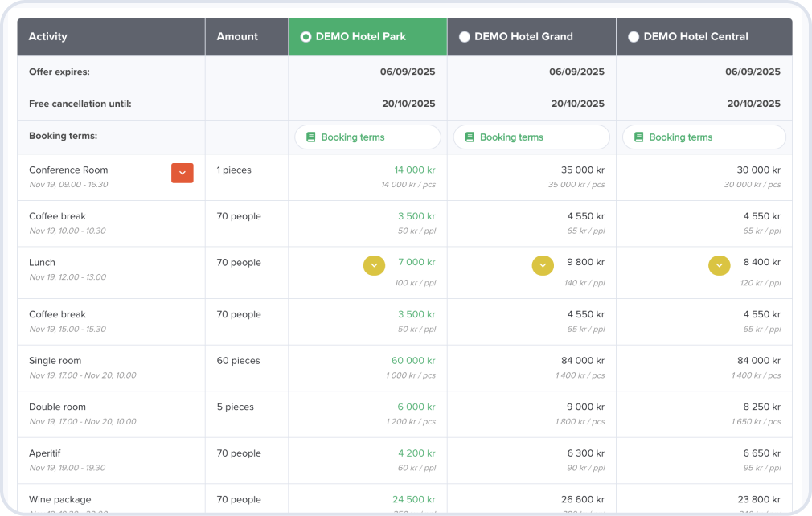Select the DEMO Hotel Grand radio button
Viewport: 812px width, 516px height.
tap(465, 37)
